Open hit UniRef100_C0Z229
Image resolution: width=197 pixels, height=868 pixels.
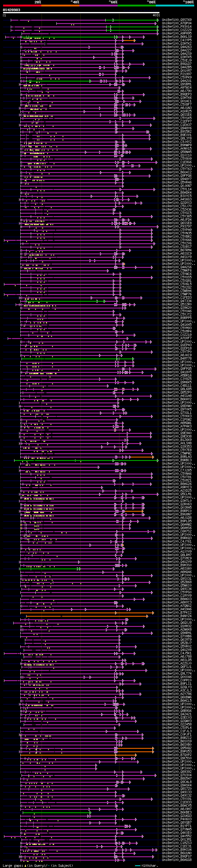[177, 30]
